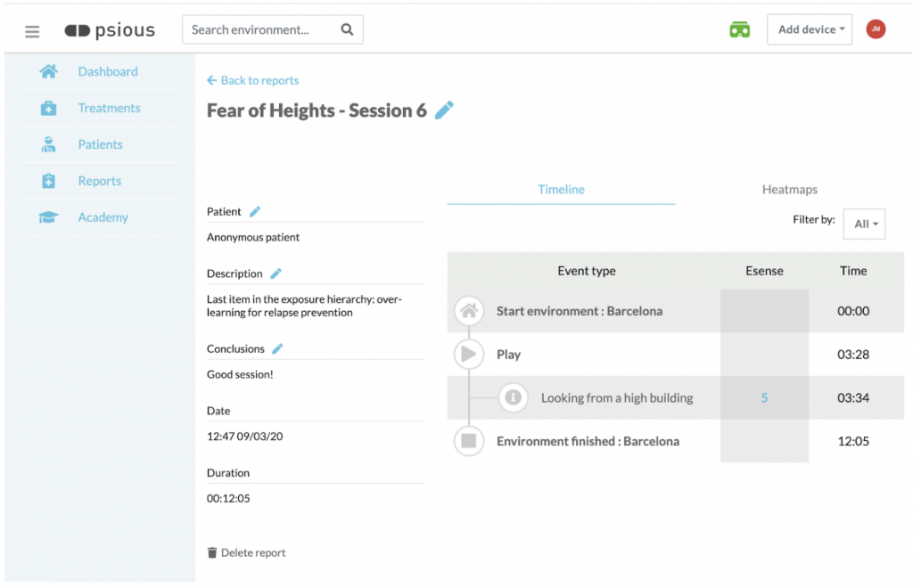Click the green VR headset icon
This screenshot has width=913, height=588.
[x=739, y=29]
